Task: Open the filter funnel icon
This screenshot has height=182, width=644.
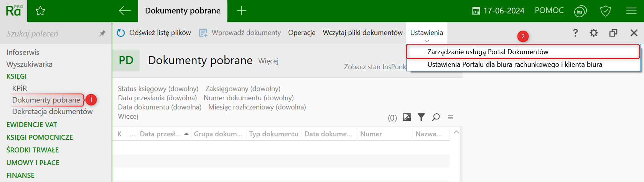Action: [x=421, y=117]
